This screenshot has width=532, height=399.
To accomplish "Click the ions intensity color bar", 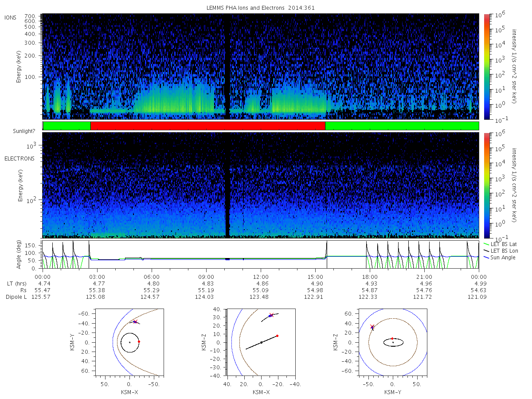I will click(x=486, y=66).
